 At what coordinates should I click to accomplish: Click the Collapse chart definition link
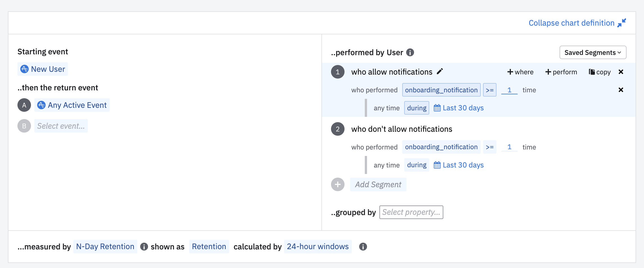tap(571, 23)
